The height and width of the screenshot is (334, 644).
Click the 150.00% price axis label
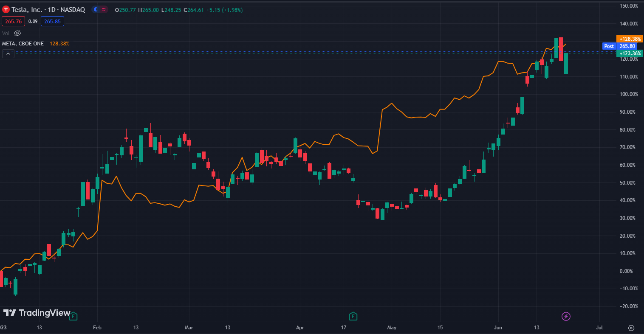pyautogui.click(x=629, y=6)
